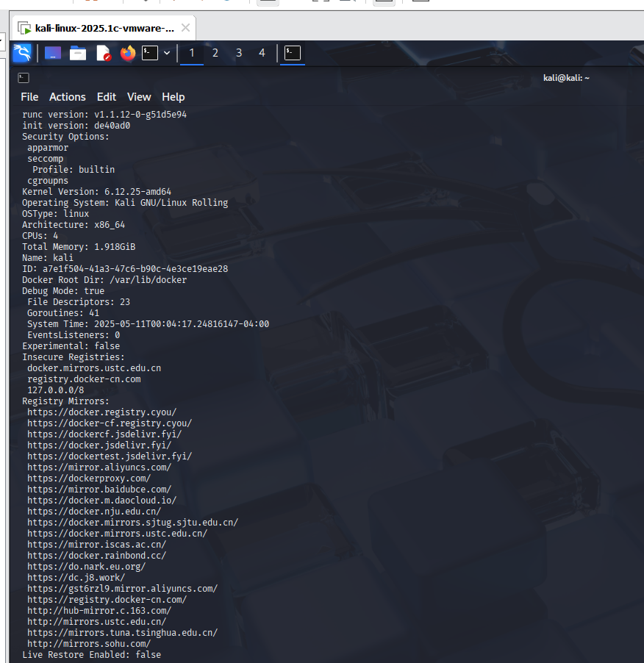Click the runc version line

104,115
